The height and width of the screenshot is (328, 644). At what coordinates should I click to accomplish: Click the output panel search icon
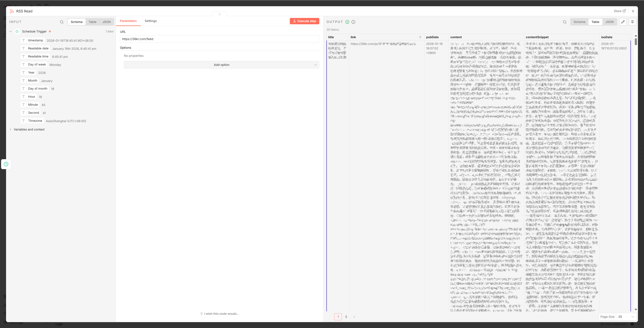pos(565,22)
